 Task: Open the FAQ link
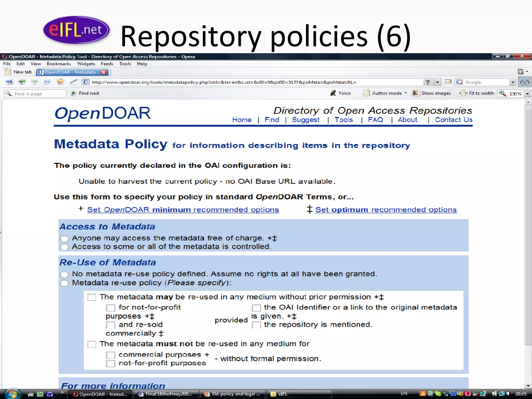(375, 120)
